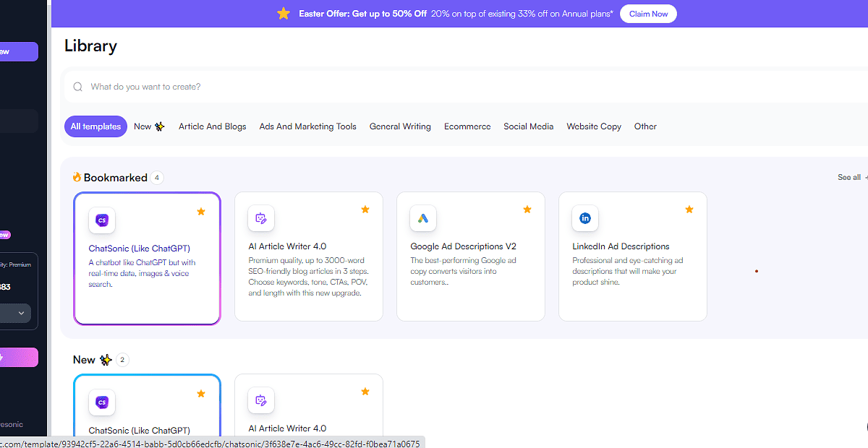Unbookmark AI Article Writer 4.0
The image size is (868, 448).
tap(365, 210)
